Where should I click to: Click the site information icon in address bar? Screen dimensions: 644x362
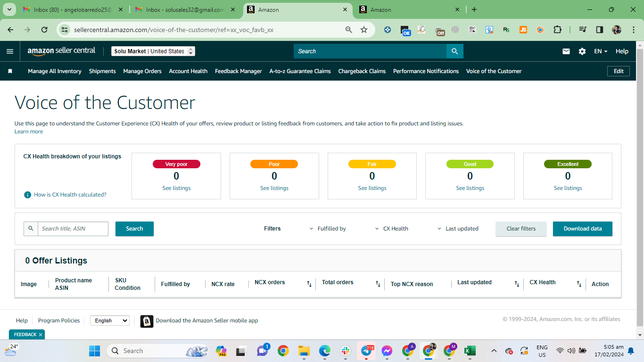tap(66, 30)
